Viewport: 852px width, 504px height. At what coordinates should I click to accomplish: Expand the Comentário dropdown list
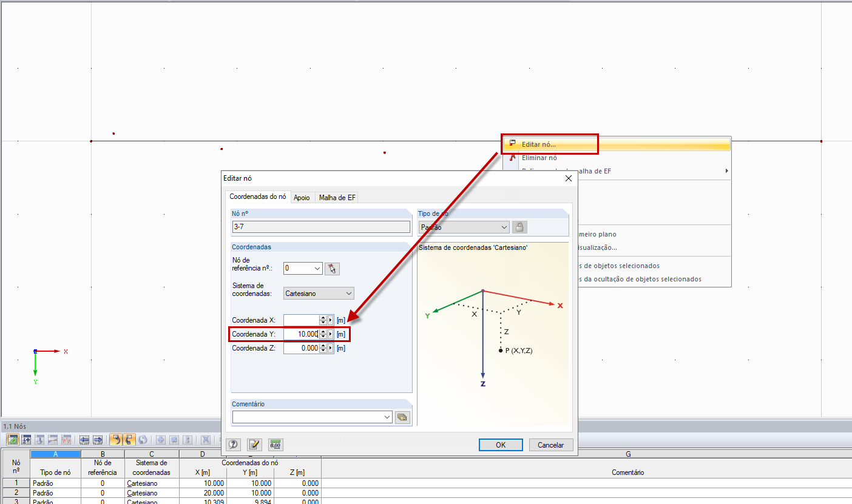387,417
